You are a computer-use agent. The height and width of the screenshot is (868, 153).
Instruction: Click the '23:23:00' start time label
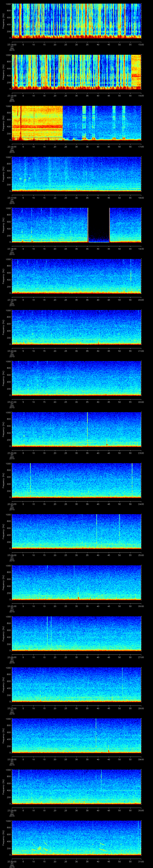pyautogui.click(x=12, y=504)
